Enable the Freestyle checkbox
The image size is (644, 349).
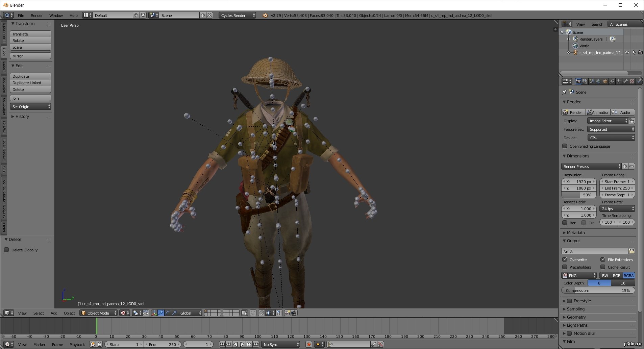tap(569, 301)
